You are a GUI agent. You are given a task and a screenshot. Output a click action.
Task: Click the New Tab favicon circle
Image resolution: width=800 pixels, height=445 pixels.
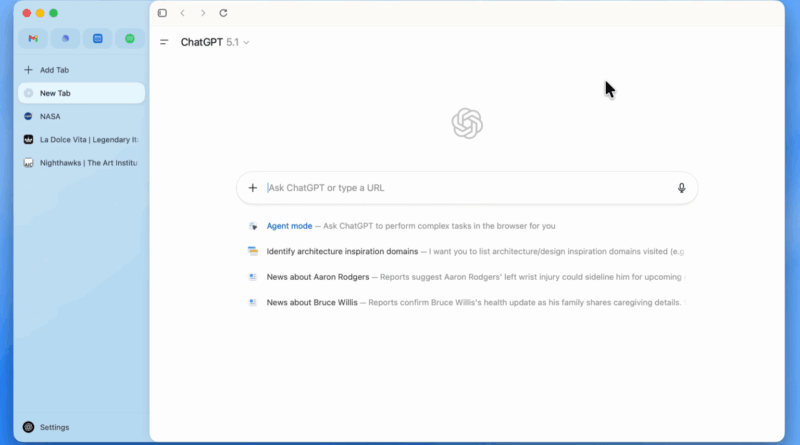click(x=29, y=93)
